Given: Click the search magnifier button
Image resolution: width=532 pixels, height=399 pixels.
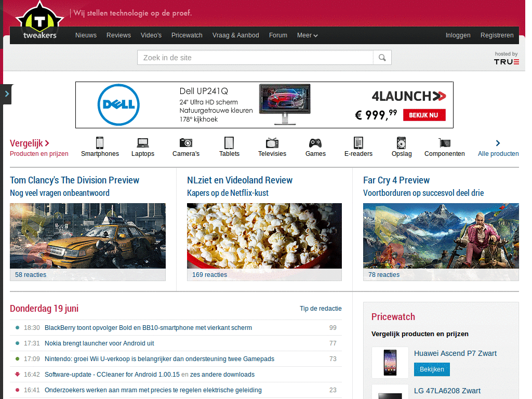Looking at the screenshot, I should coord(382,58).
